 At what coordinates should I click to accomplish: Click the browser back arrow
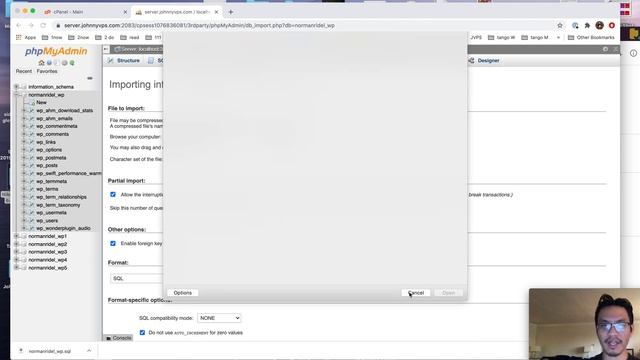(x=19, y=25)
